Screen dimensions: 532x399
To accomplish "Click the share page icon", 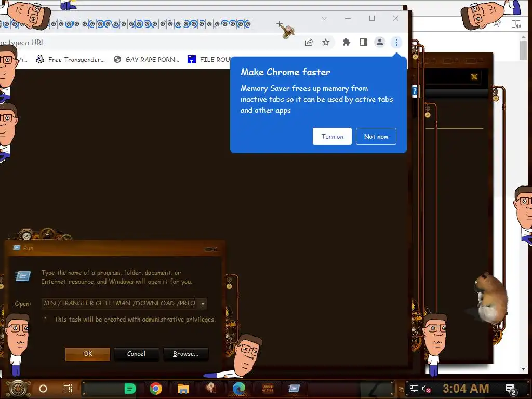I will point(309,43).
